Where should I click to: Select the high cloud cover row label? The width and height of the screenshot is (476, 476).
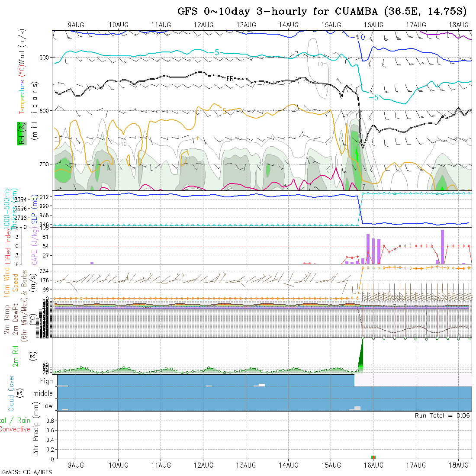tap(46, 381)
